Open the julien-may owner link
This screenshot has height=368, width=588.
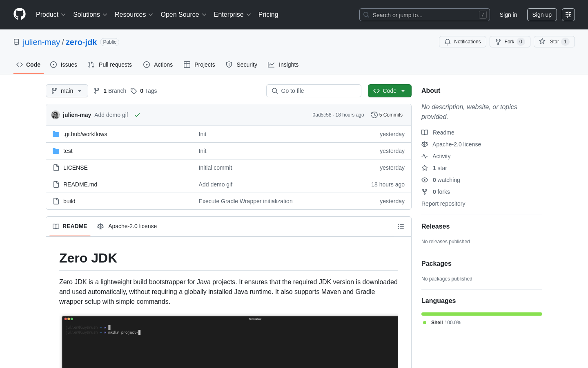click(x=41, y=42)
